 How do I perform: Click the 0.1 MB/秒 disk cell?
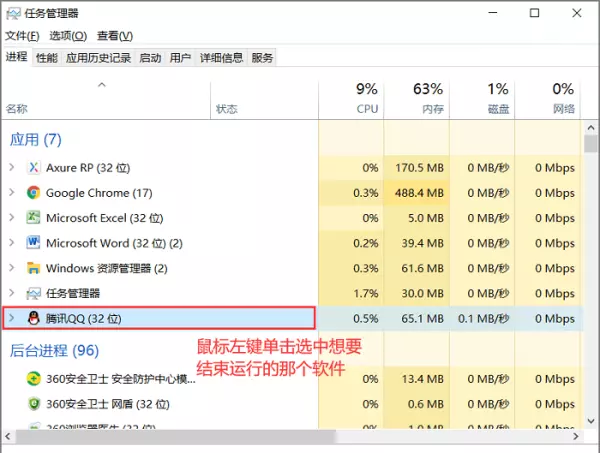[483, 318]
